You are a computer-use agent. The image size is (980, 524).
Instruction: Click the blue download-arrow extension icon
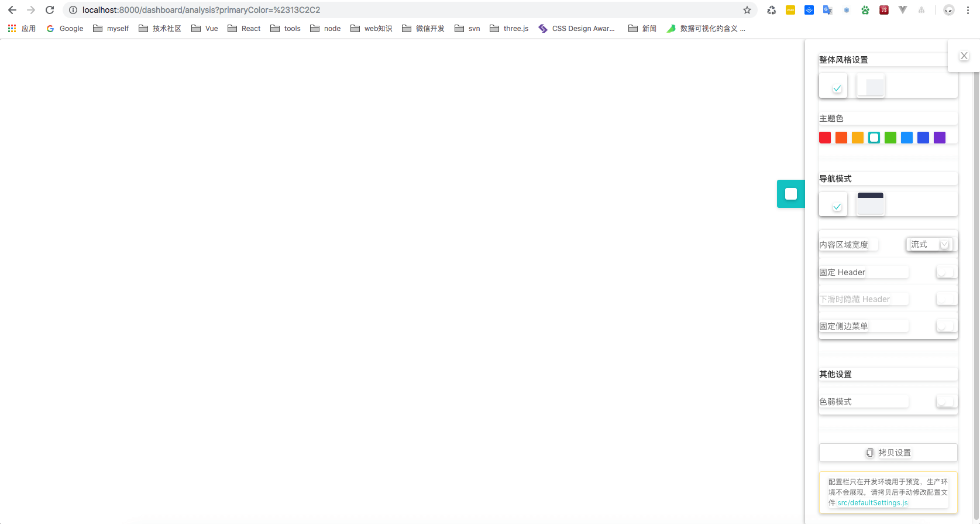[809, 10]
